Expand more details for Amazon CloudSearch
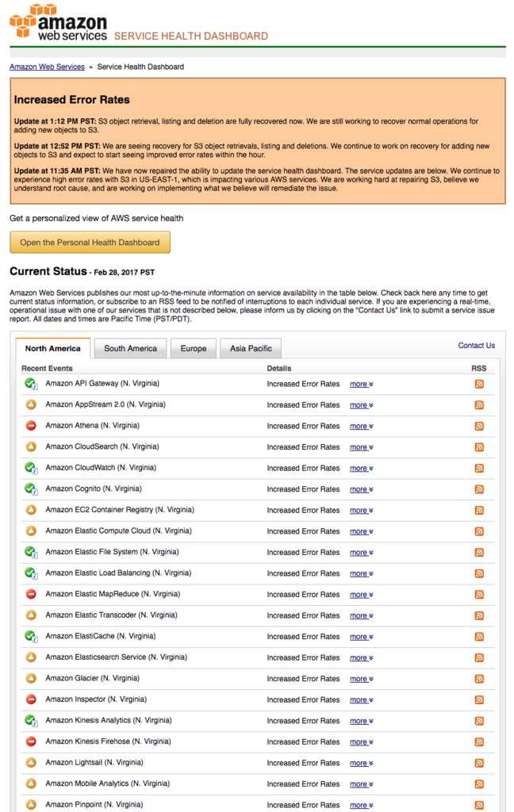 (361, 447)
